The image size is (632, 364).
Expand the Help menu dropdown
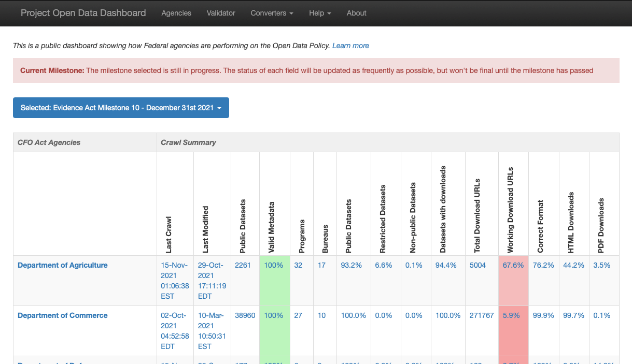[319, 13]
